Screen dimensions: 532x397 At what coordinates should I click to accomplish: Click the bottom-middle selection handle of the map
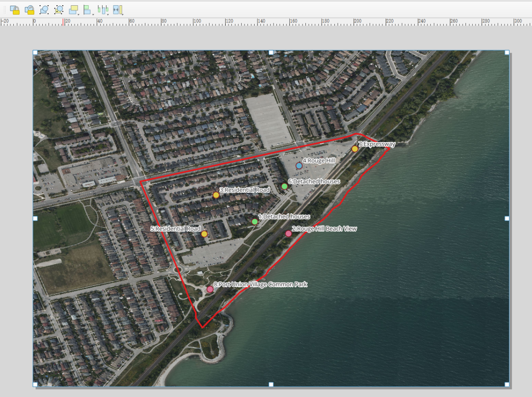pyautogui.click(x=271, y=385)
